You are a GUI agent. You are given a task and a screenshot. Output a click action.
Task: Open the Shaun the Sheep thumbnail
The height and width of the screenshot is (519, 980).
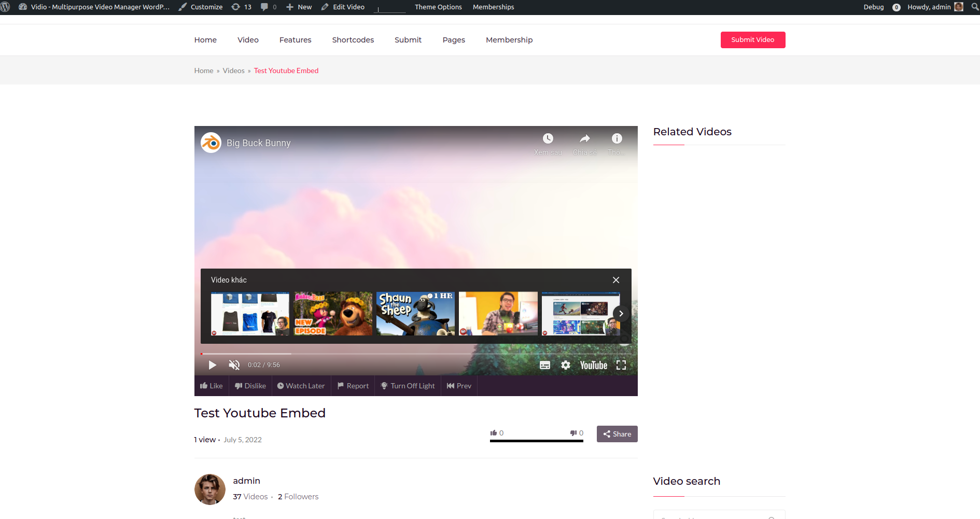coord(415,314)
